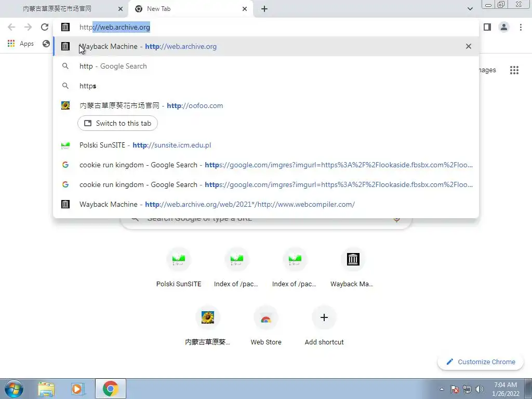532x399 pixels.
Task: Open the Polski SunSITE shortcut tile
Action: (x=179, y=268)
